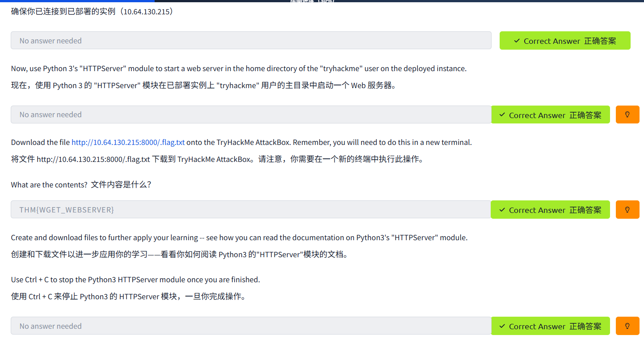This screenshot has height=348, width=644.
Task: Click Correct Answer label for the HTTPServer start question
Action: pos(555,115)
